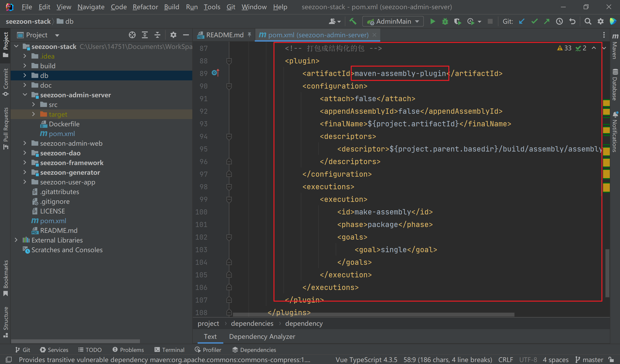The image size is (620, 364).
Task: Click the green Run button
Action: 432,21
